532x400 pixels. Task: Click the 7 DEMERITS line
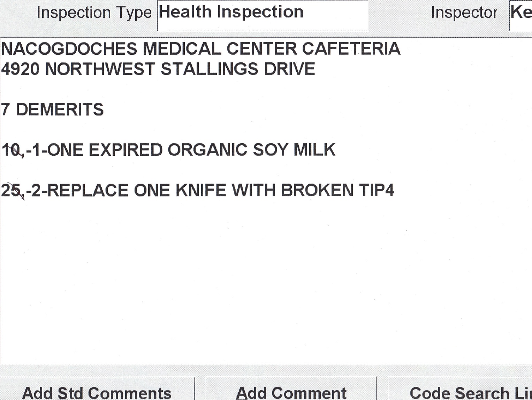tap(52, 110)
